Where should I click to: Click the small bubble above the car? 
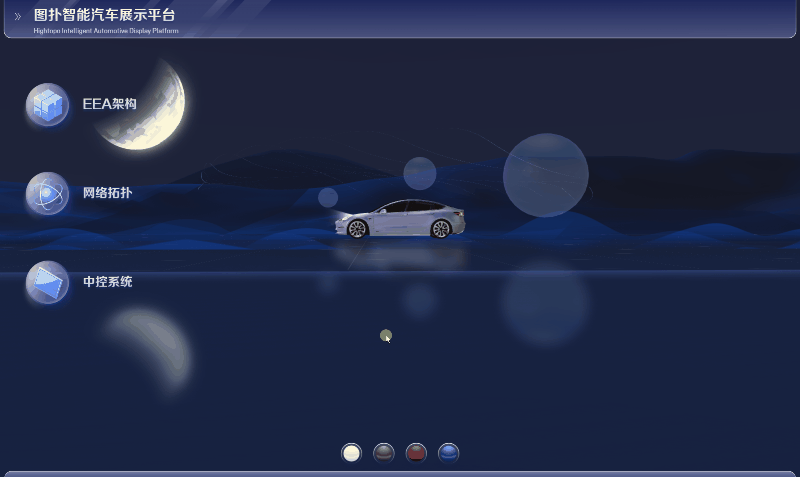click(x=420, y=173)
